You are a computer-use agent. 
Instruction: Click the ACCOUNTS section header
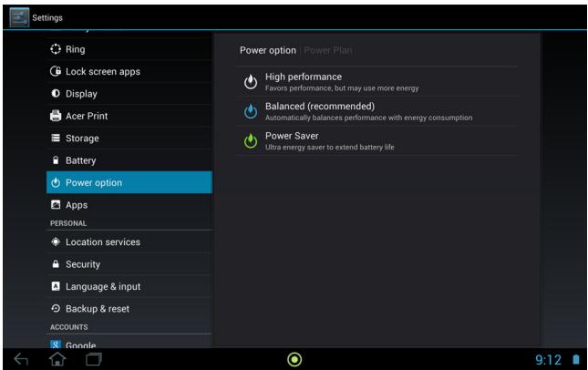[x=69, y=327]
